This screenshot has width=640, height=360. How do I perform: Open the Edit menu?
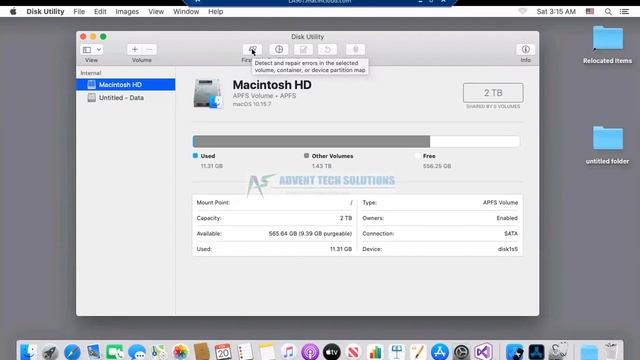[100, 11]
